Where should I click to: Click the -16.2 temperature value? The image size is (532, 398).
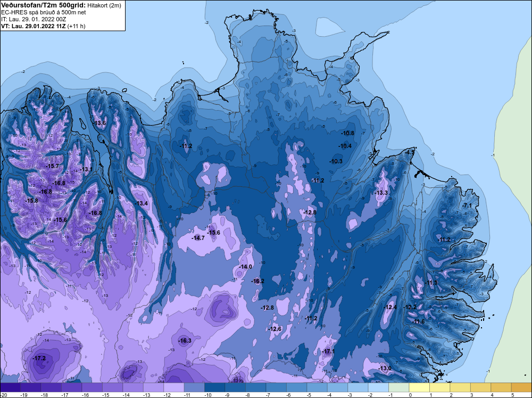(x=257, y=281)
